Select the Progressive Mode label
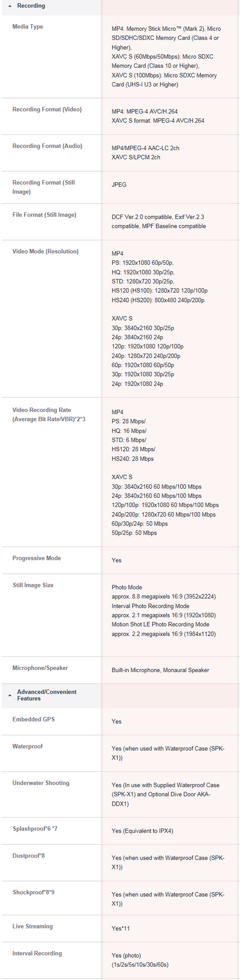 point(37,558)
